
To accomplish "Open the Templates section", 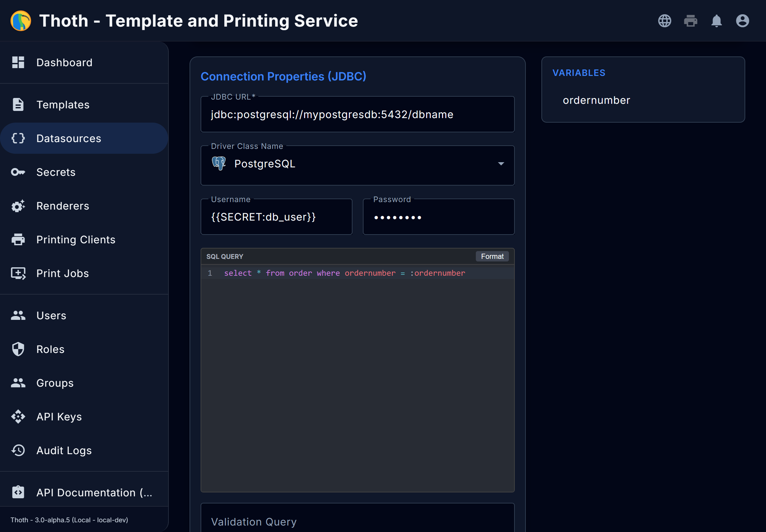I will (x=84, y=105).
